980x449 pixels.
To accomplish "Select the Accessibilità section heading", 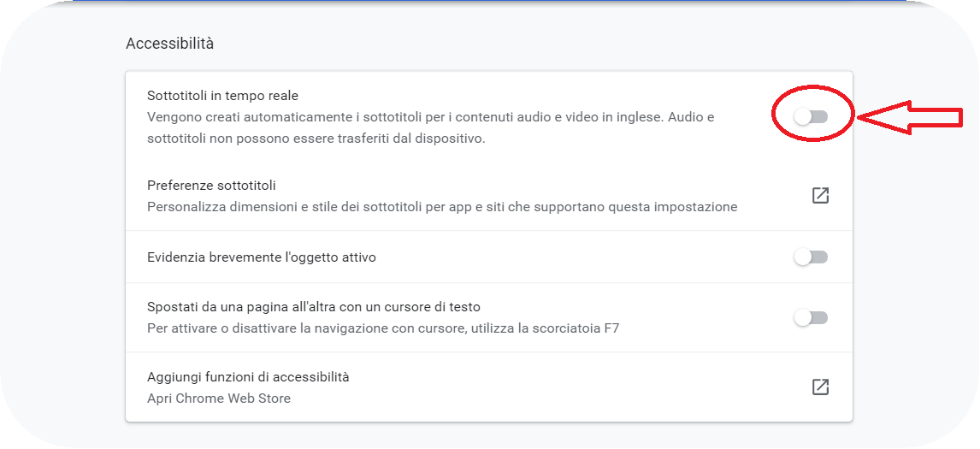I will 169,44.
